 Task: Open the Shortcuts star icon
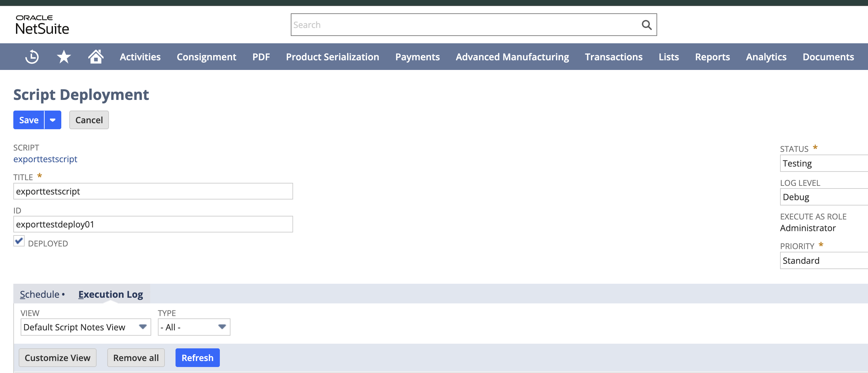64,57
